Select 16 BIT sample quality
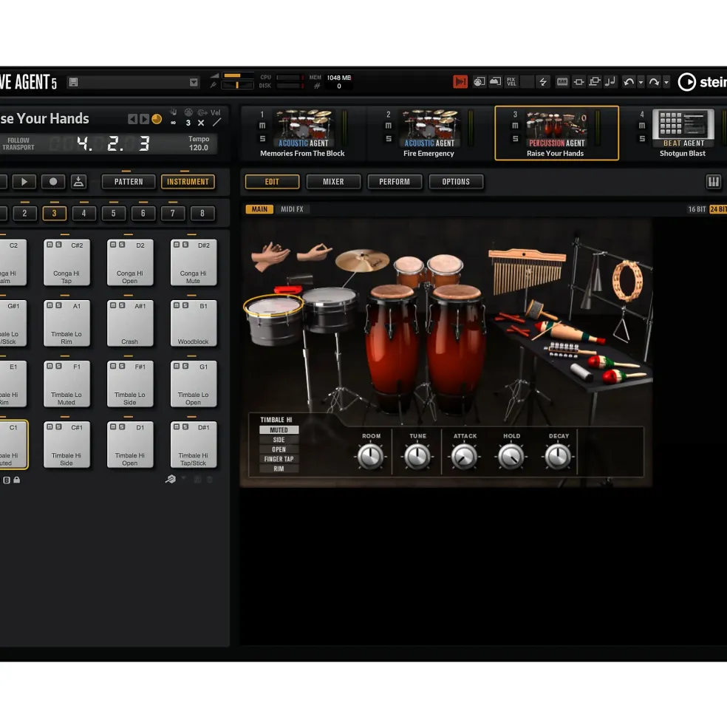The height and width of the screenshot is (728, 727). pyautogui.click(x=697, y=209)
